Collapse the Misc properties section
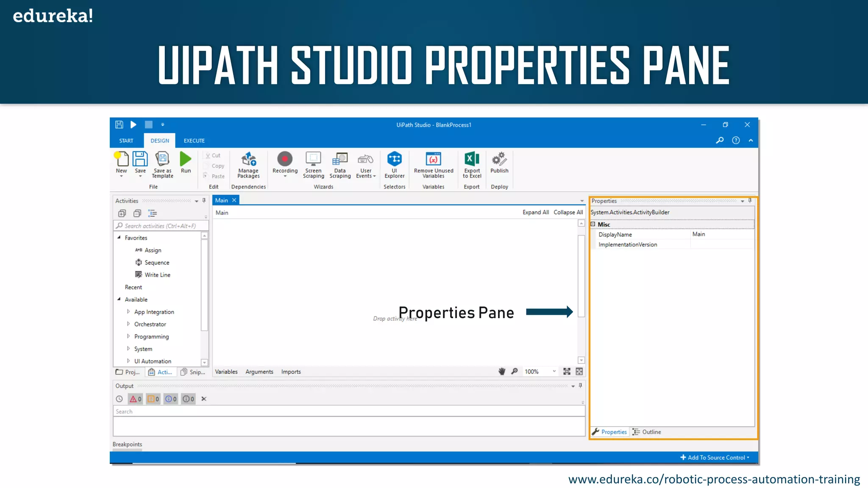This screenshot has width=868, height=488. pos(593,224)
